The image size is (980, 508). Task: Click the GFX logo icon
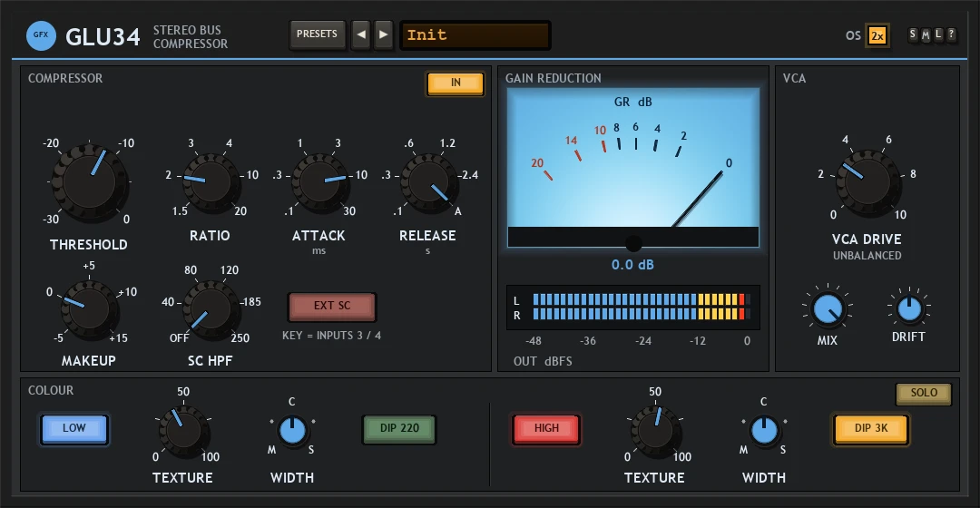(x=41, y=35)
